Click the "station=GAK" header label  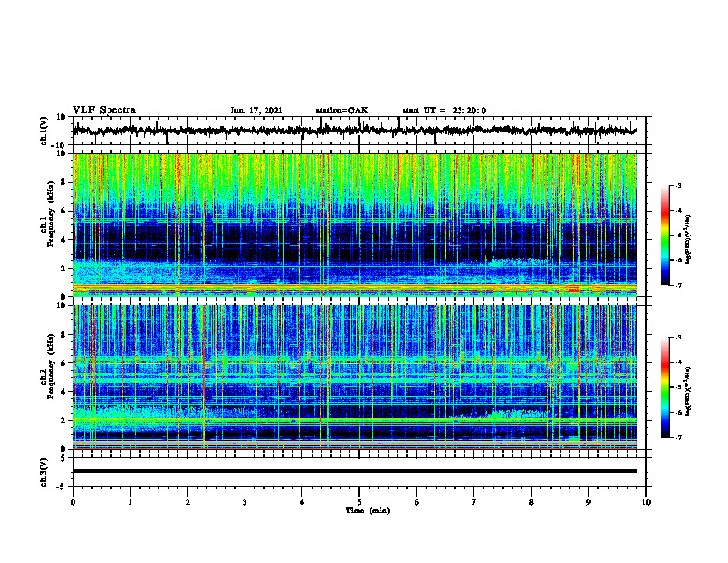(342, 110)
